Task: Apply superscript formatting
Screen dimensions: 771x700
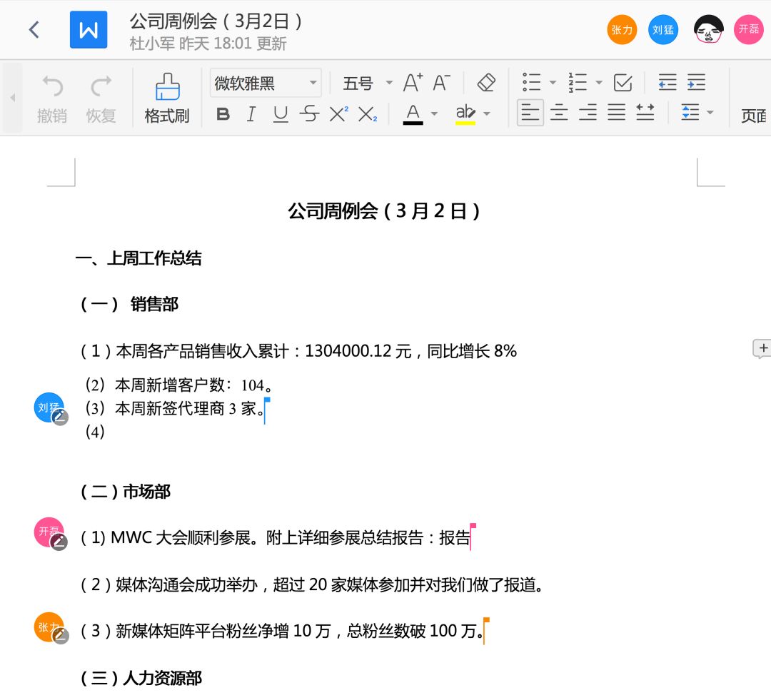Action: point(339,113)
